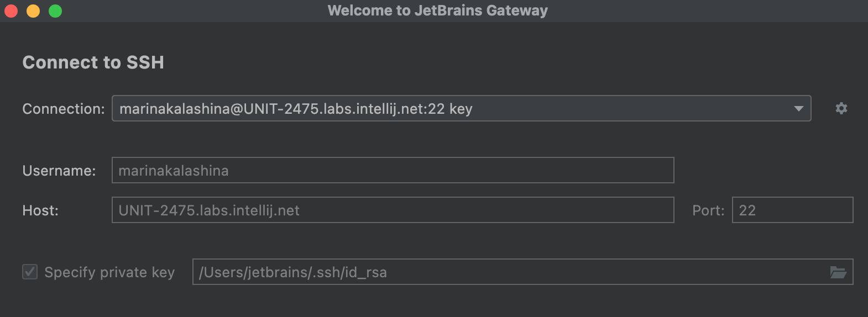Click the Connection: label
Image resolution: width=868 pixels, height=317 pixels.
coord(63,109)
